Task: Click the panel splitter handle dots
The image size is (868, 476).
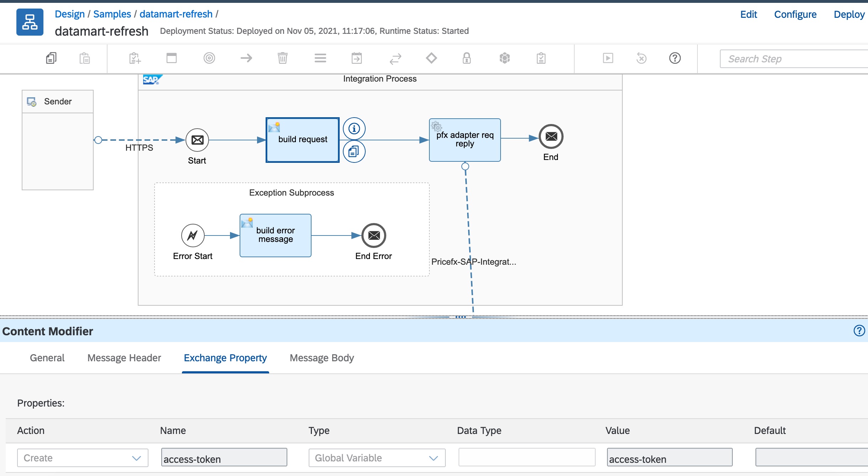Action: 460,317
